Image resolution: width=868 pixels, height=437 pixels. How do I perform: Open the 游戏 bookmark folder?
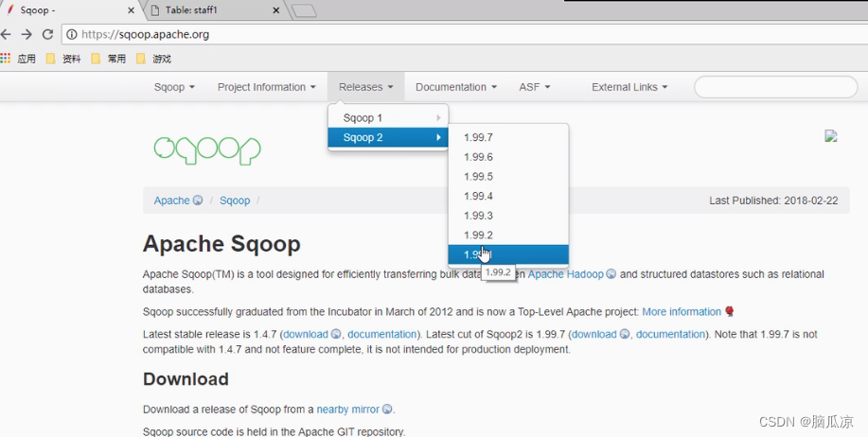(x=154, y=59)
